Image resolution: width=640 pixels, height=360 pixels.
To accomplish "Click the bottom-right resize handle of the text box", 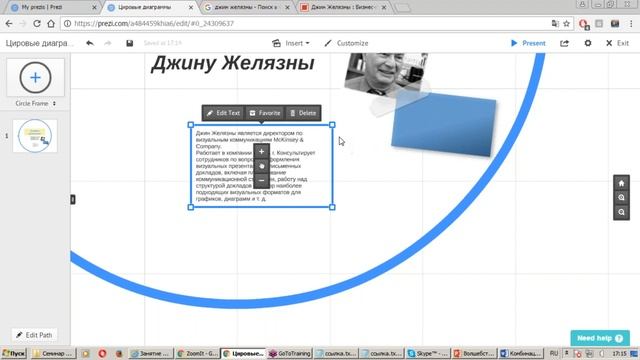I will 332,207.
